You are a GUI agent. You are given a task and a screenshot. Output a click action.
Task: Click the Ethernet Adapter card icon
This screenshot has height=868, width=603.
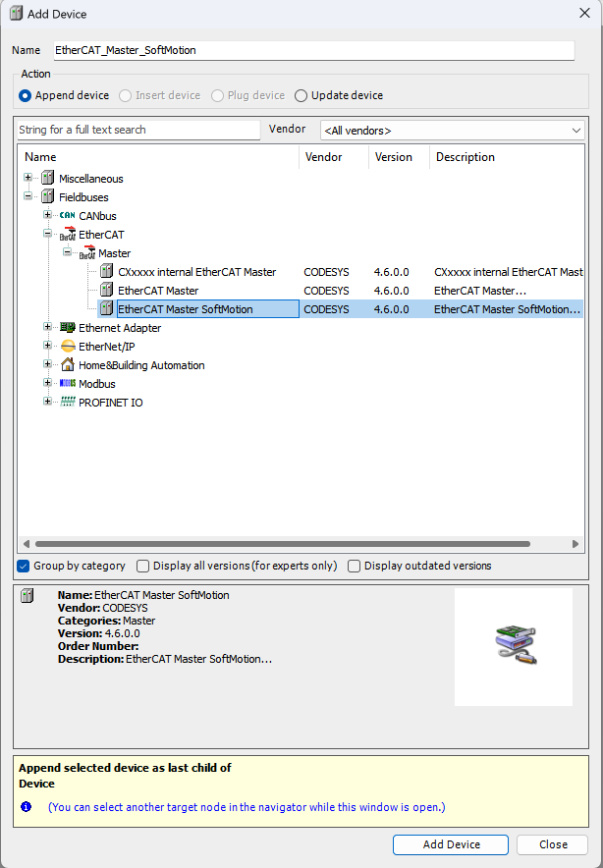tap(68, 327)
